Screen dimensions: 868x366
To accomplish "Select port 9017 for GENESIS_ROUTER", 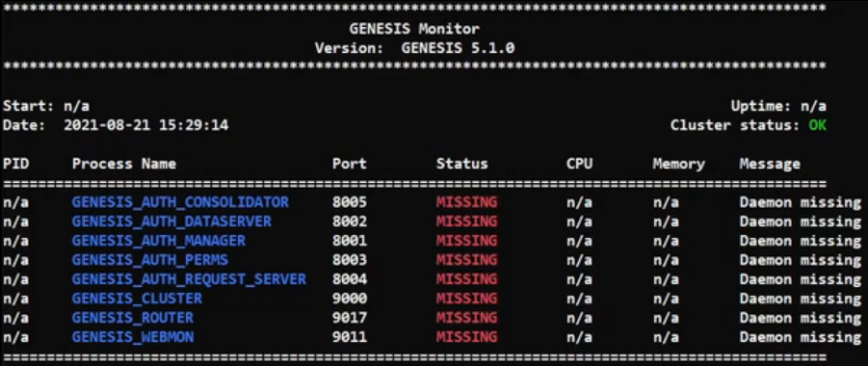I will pos(350,318).
